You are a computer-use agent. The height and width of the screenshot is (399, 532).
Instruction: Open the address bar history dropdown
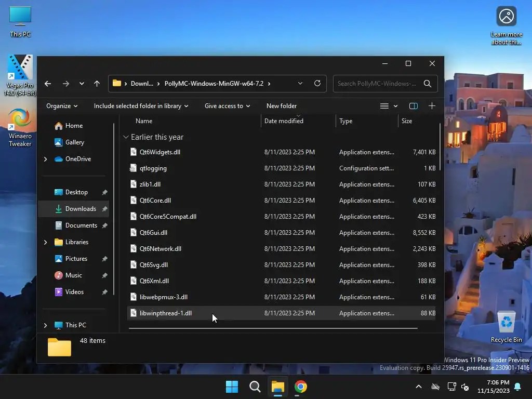(300, 84)
